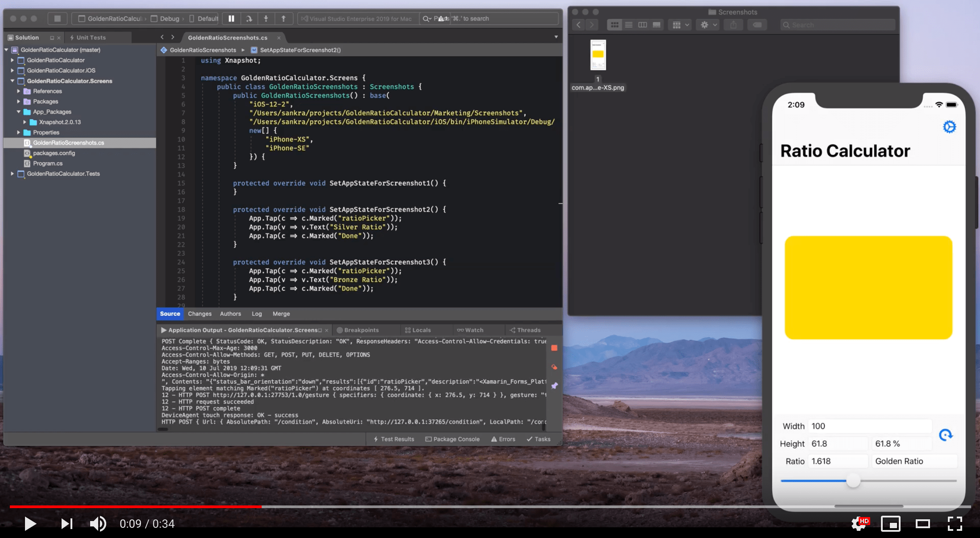Tap the blue refresh icon beside Width field

(945, 435)
